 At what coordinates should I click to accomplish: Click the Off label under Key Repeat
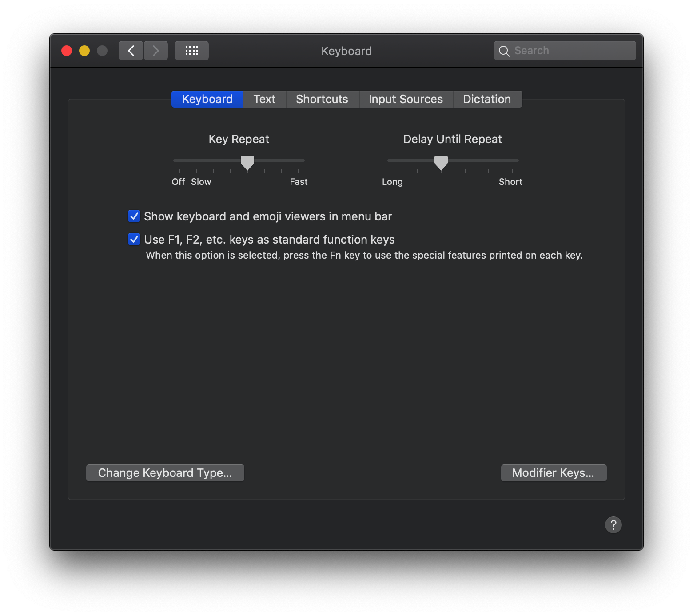pos(179,182)
